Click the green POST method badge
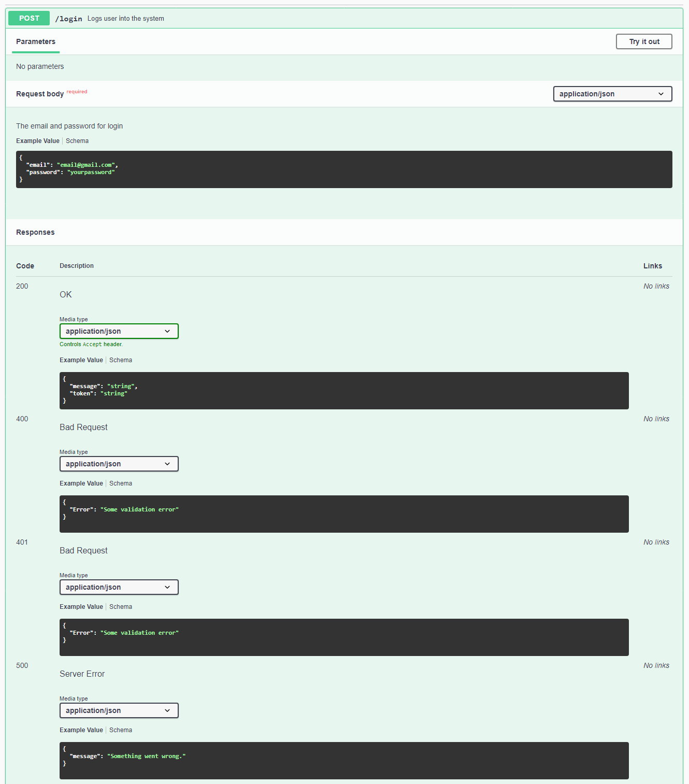 [28, 18]
